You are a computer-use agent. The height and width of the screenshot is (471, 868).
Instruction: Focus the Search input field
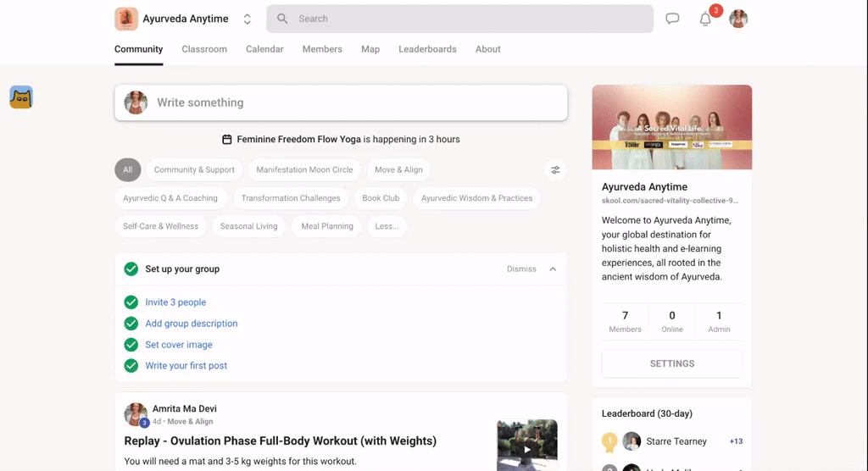click(x=459, y=19)
